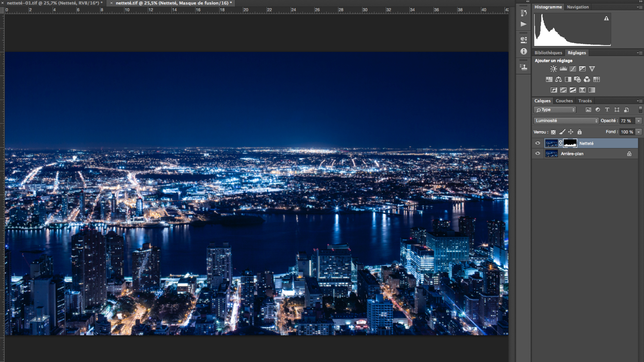
Task: Toggle lock transparent pixels
Action: 553,132
